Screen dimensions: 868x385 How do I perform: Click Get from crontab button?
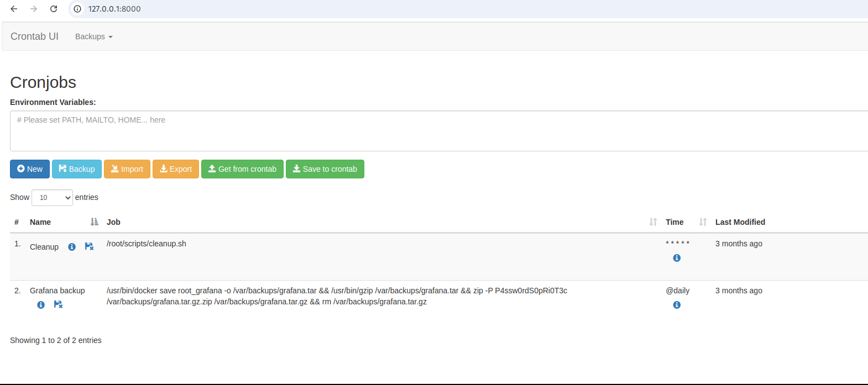242,169
